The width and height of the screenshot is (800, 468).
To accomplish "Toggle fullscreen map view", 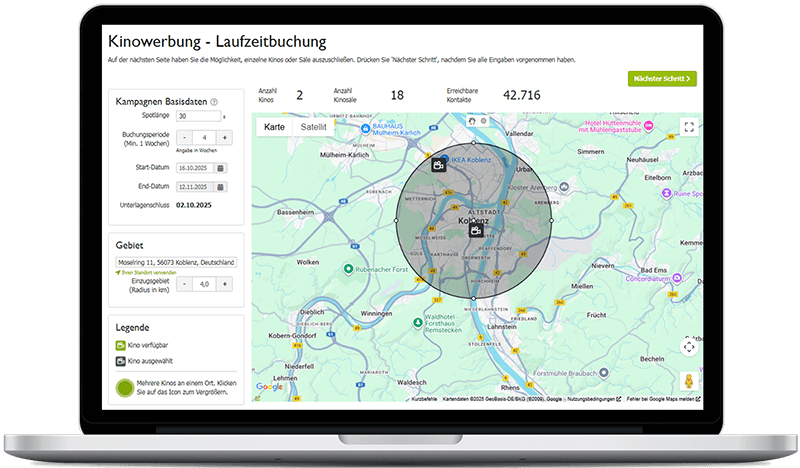I will coord(689,127).
